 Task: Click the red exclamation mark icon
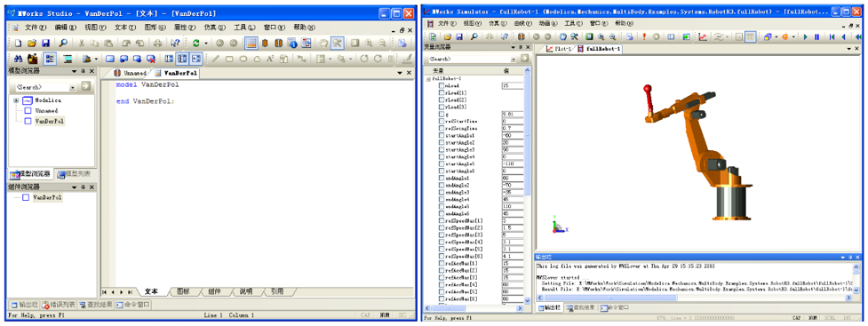[x=644, y=37]
